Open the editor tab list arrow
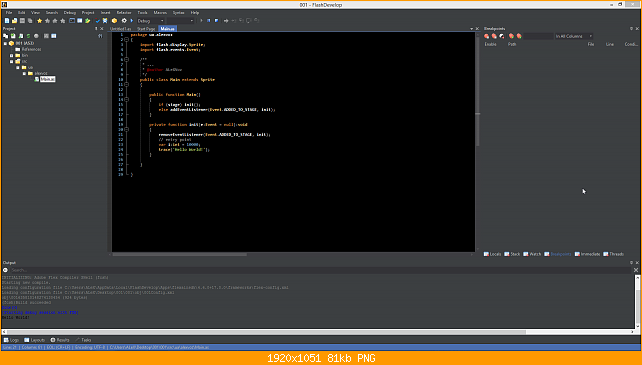 click(471, 29)
